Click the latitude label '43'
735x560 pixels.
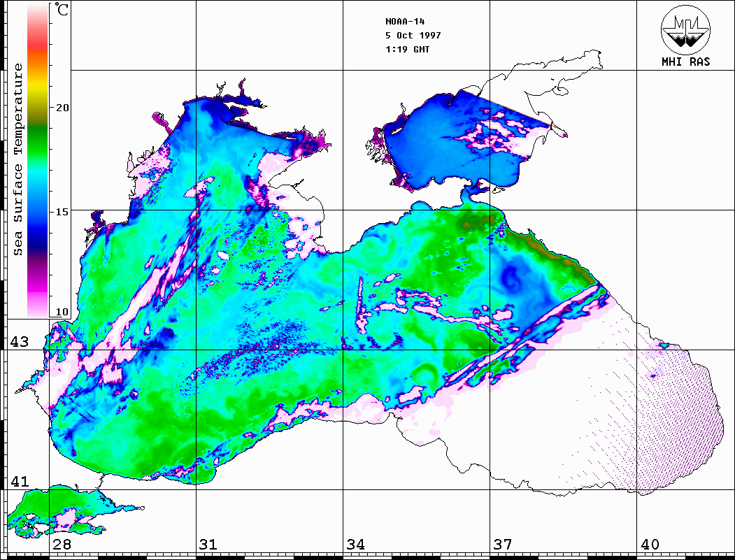20,342
